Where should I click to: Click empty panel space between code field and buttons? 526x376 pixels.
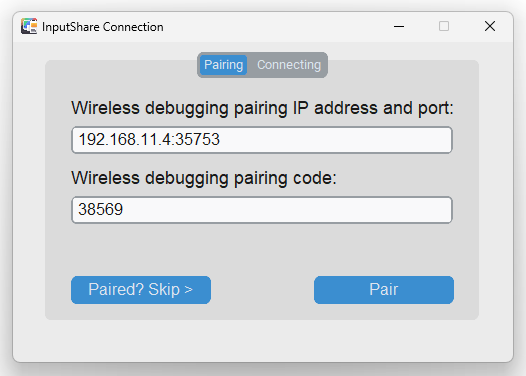(262, 250)
